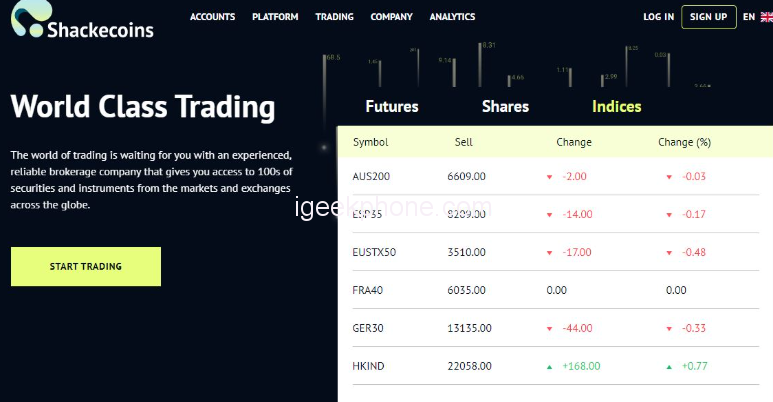The height and width of the screenshot is (402, 773).
Task: Open the Trading navigation menu
Action: (x=334, y=17)
